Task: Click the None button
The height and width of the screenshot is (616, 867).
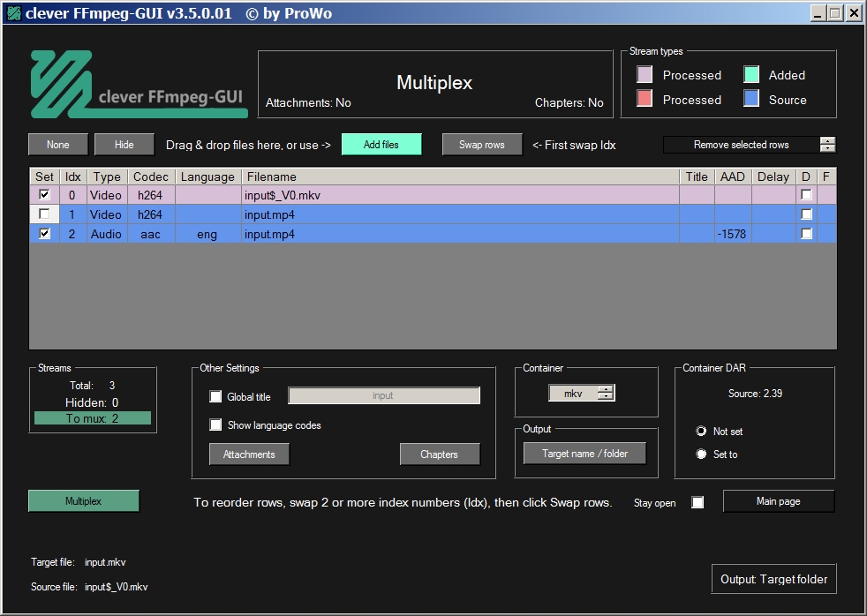Action: 58,145
